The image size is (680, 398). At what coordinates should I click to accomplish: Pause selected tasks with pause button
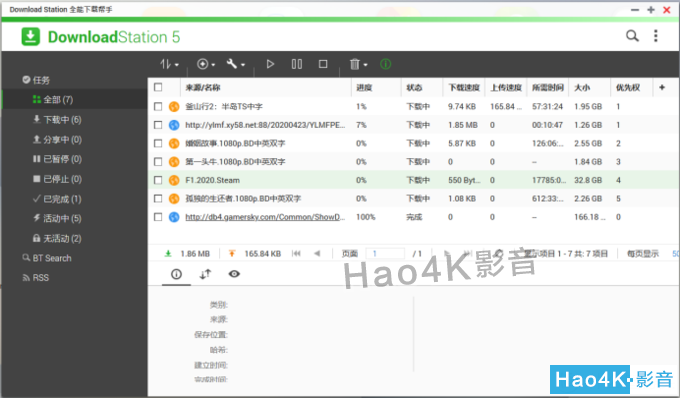pyautogui.click(x=297, y=64)
